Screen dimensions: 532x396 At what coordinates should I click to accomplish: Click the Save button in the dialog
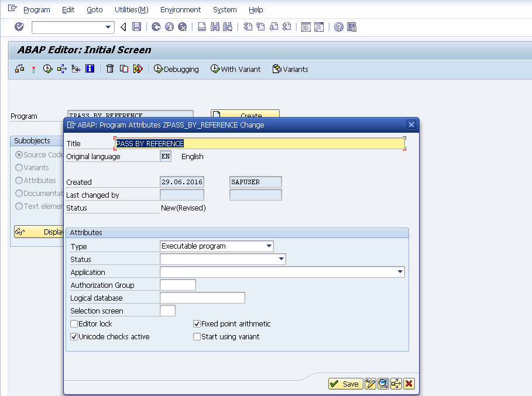(345, 384)
